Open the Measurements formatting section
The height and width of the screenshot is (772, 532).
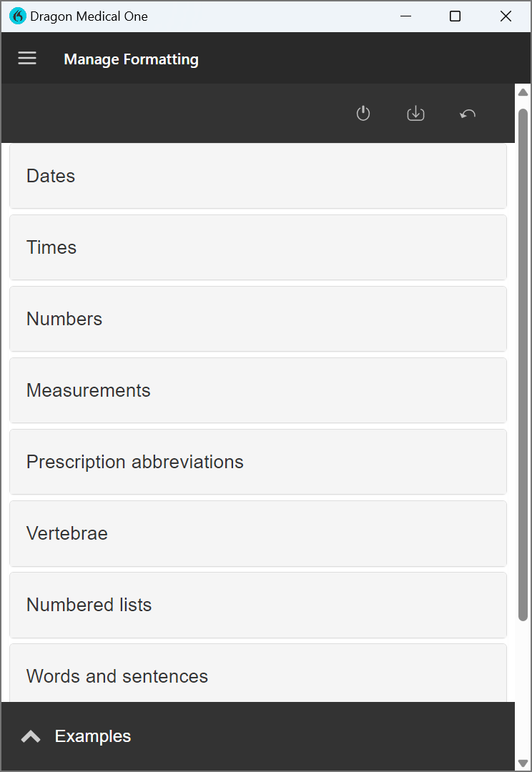click(x=257, y=390)
